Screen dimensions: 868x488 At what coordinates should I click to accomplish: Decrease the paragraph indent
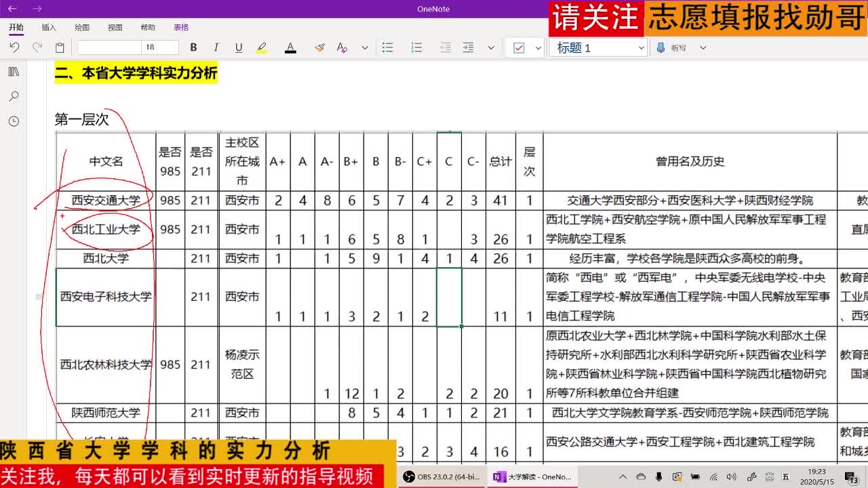coord(446,47)
